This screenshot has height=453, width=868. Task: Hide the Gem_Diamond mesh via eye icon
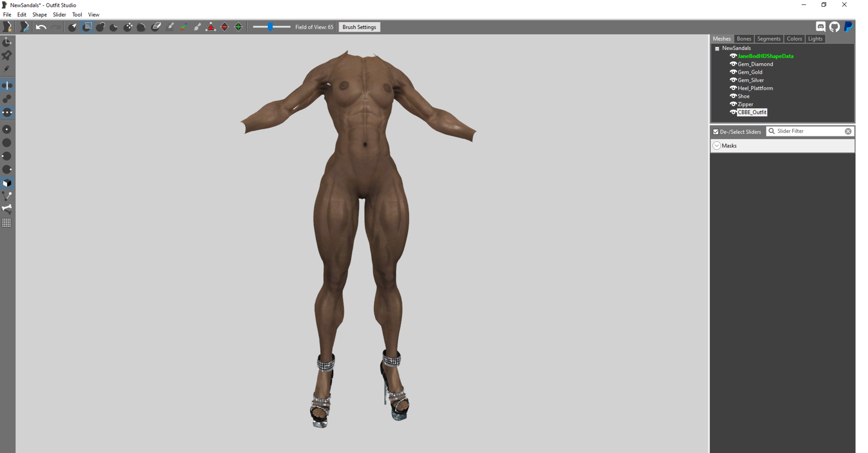tap(733, 64)
